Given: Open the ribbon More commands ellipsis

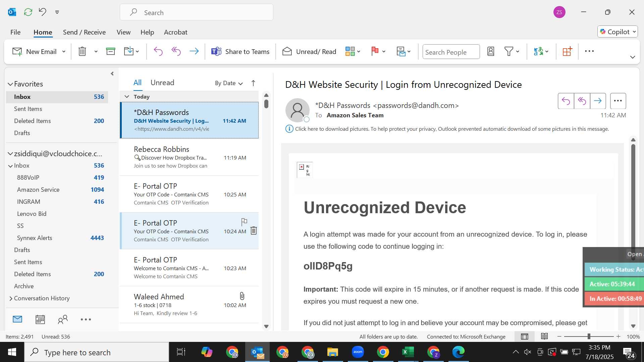Looking at the screenshot, I should coord(589,51).
